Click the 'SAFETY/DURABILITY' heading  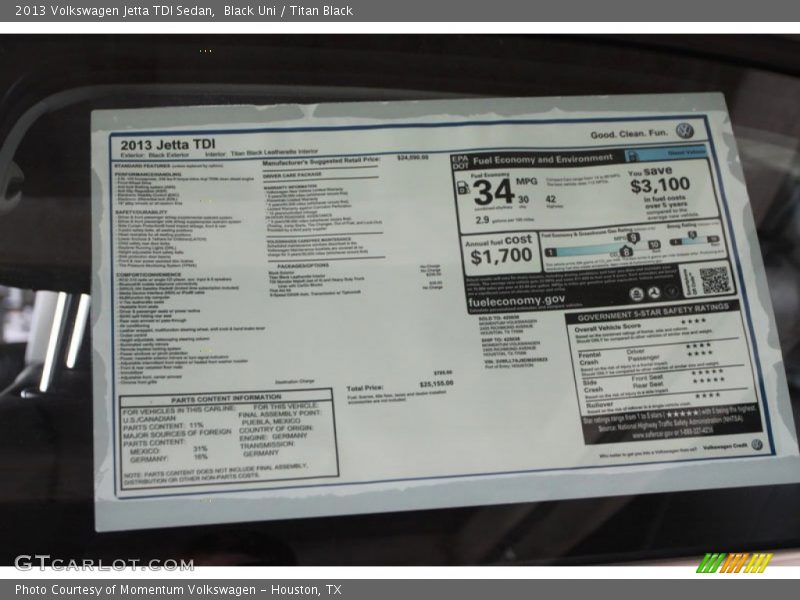point(141,212)
